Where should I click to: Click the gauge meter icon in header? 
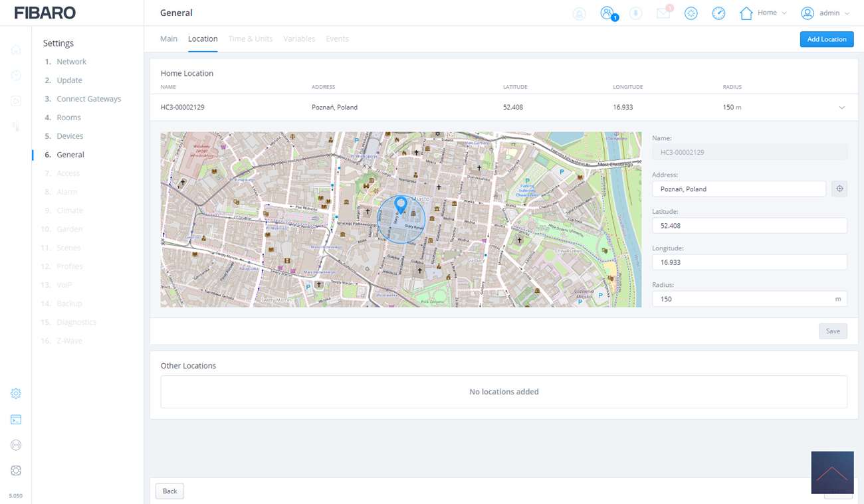718,13
